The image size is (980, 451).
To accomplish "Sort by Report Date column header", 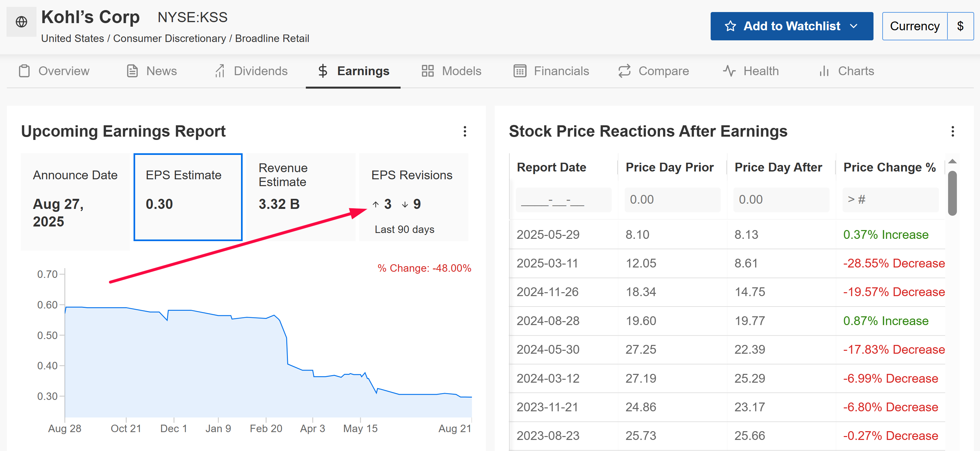I will [551, 167].
